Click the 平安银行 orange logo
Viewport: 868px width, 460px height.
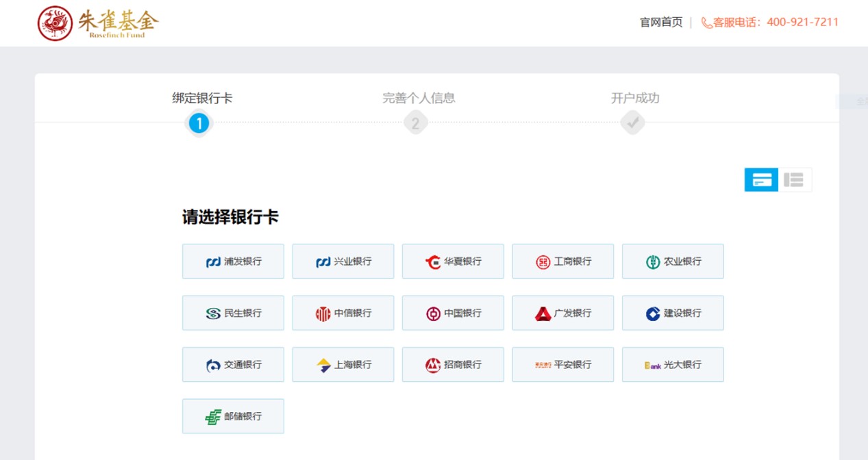(x=543, y=365)
